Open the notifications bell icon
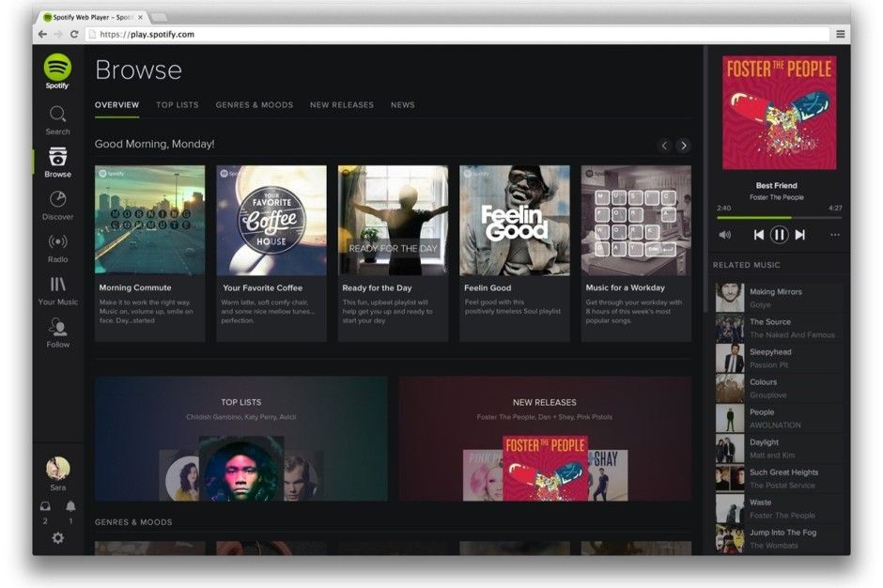Screen dimensions: 883x588 [70, 507]
